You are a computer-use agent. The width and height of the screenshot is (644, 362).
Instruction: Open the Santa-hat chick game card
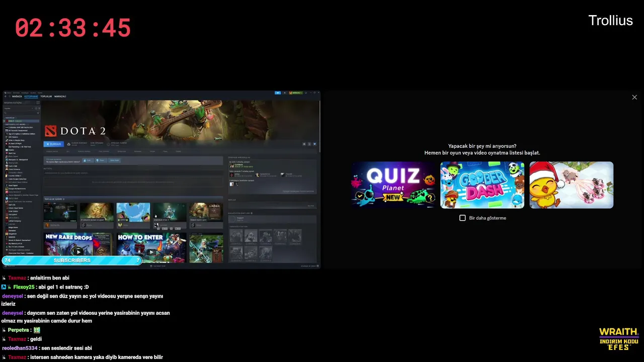click(x=571, y=185)
